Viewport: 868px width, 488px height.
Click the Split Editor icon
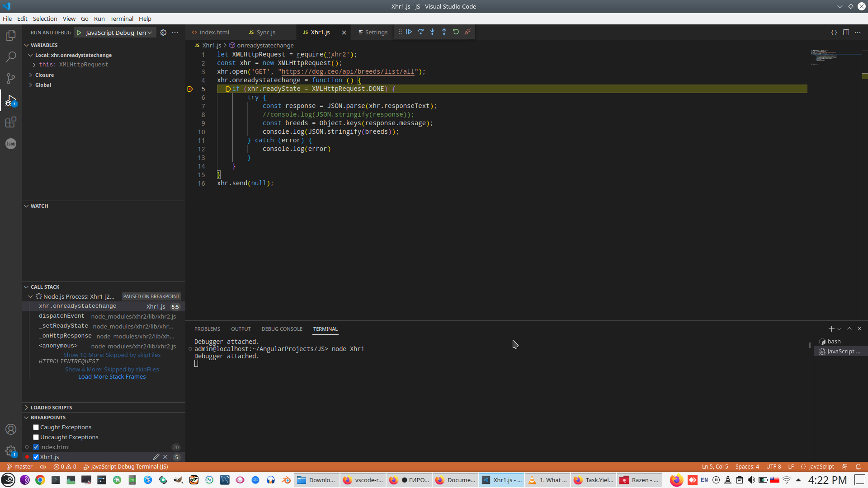846,33
